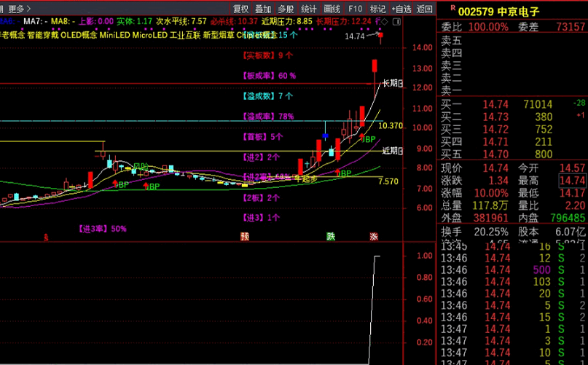Select the stock title 002579 中京电子
Image resolution: width=588 pixels, height=365 pixels.
point(499,12)
